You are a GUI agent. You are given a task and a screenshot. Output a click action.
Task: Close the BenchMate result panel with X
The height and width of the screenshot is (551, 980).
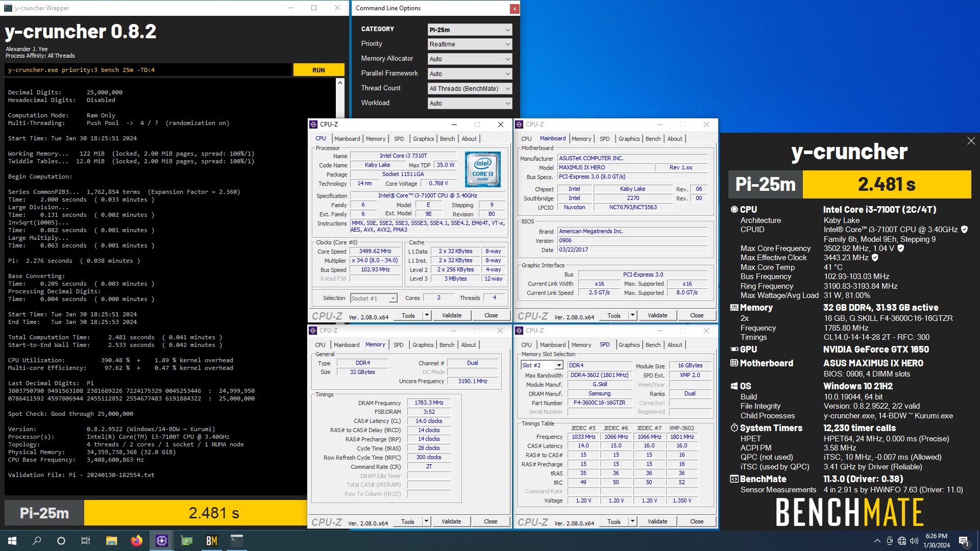point(971,141)
